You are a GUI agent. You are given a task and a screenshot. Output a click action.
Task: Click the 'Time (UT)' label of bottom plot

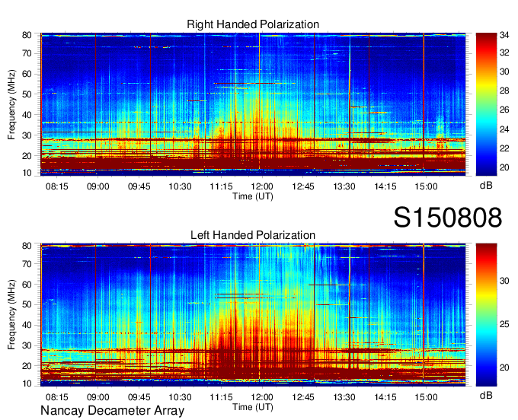pos(253,407)
